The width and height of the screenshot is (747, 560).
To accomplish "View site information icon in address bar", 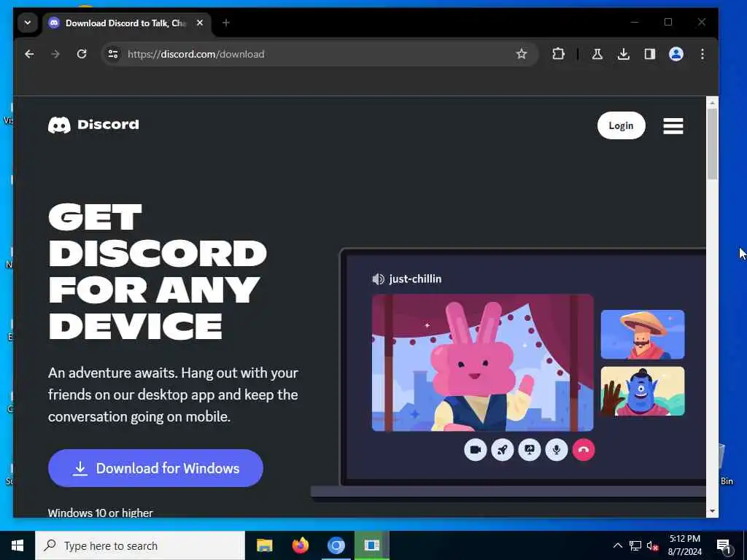I will click(113, 54).
